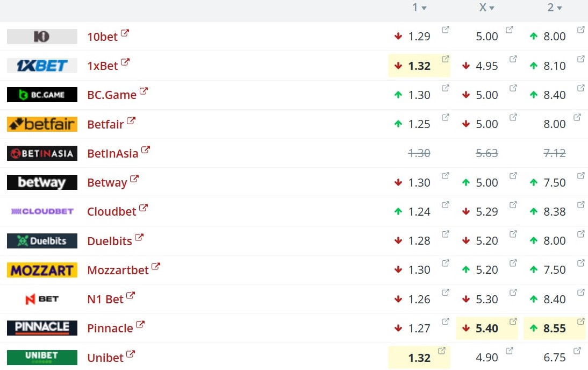Click the Unibet green logo

point(42,357)
